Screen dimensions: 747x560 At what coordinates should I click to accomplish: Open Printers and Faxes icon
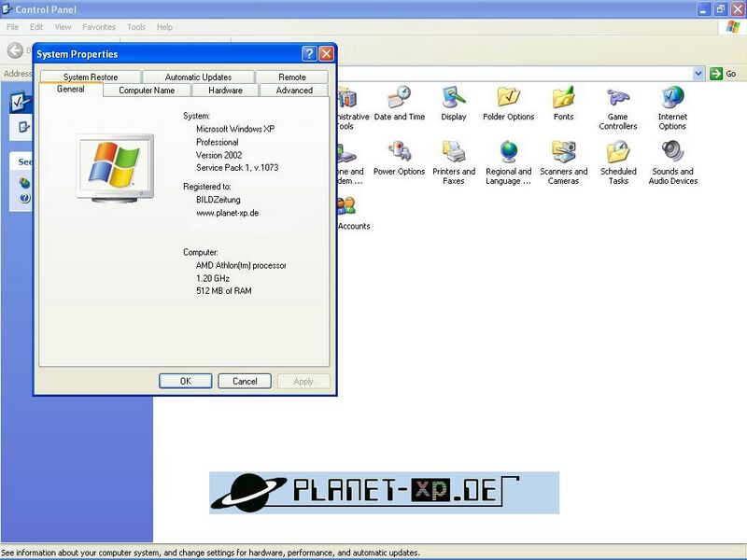(x=454, y=162)
